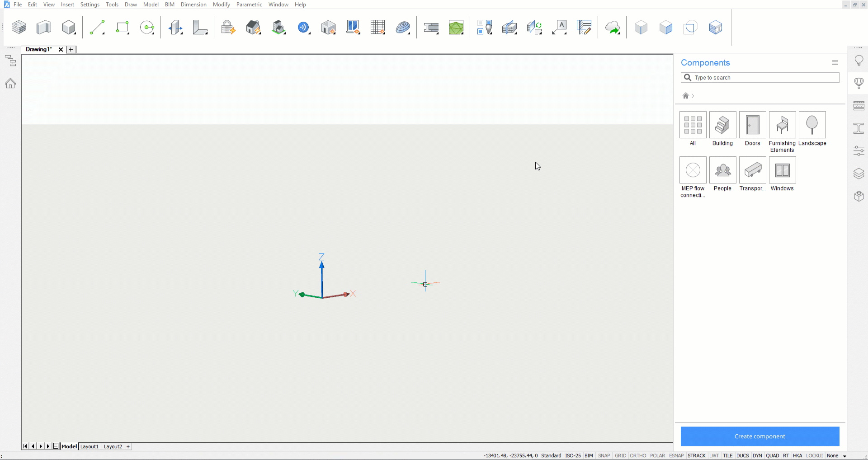Expand the status bar dropdown arrow

point(844,456)
